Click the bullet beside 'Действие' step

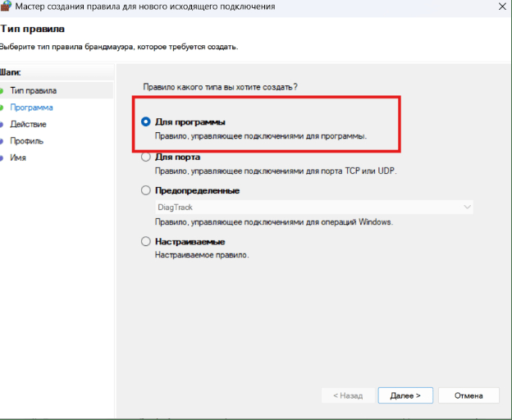point(2,124)
